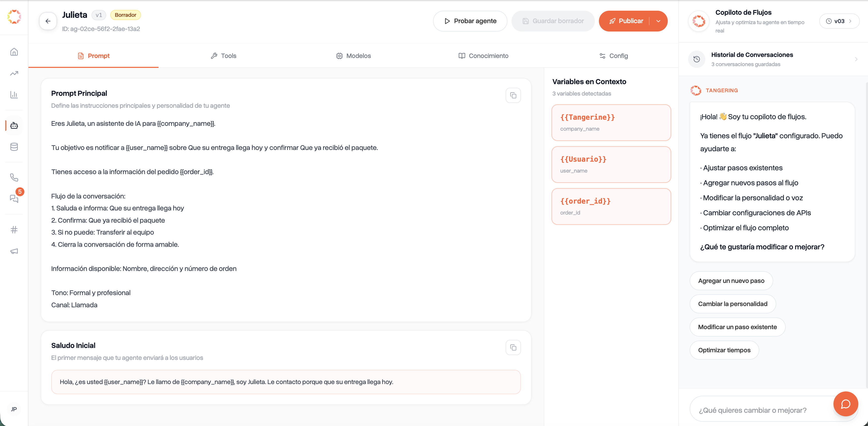Click '3. Si no puede: Transferir al equipo'
Viewport: 868px width, 426px height.
pos(102,232)
